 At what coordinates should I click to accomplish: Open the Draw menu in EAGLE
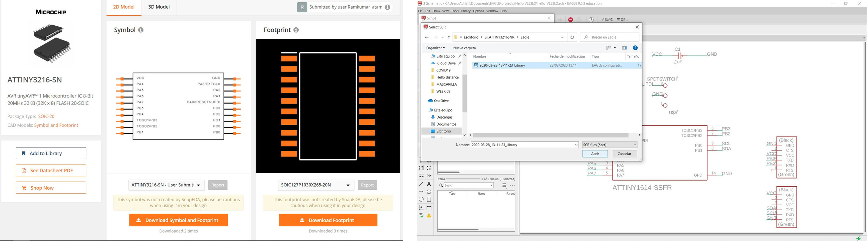(x=436, y=11)
